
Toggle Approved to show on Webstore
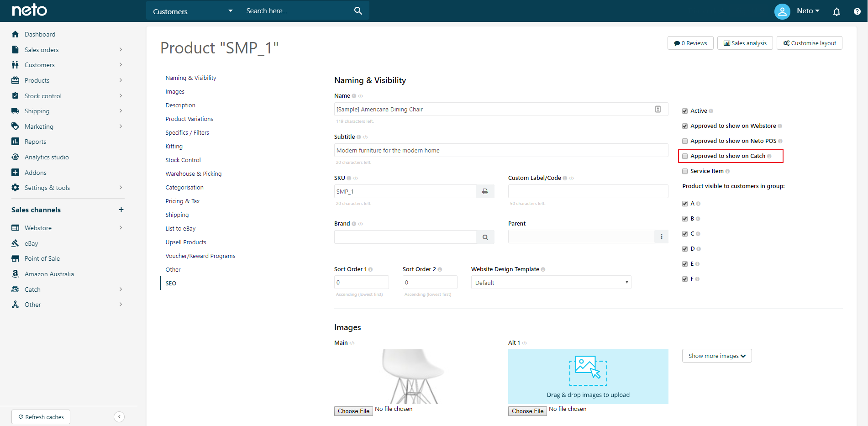click(x=685, y=126)
